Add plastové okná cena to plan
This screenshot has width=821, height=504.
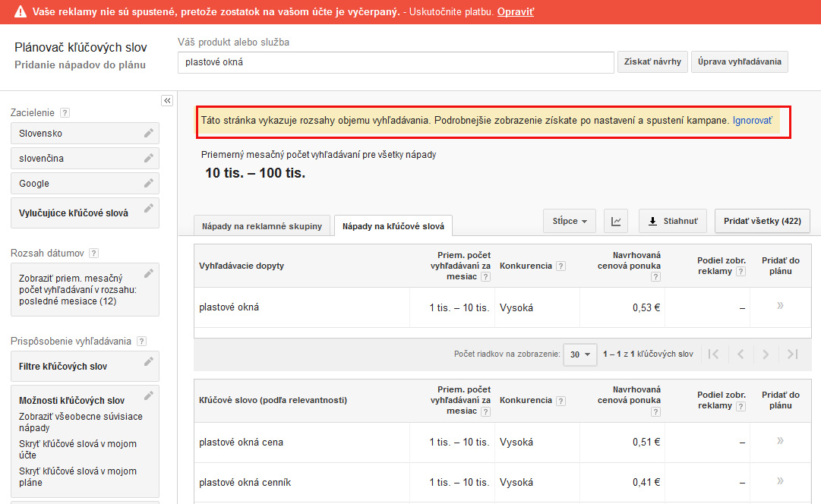(x=780, y=441)
